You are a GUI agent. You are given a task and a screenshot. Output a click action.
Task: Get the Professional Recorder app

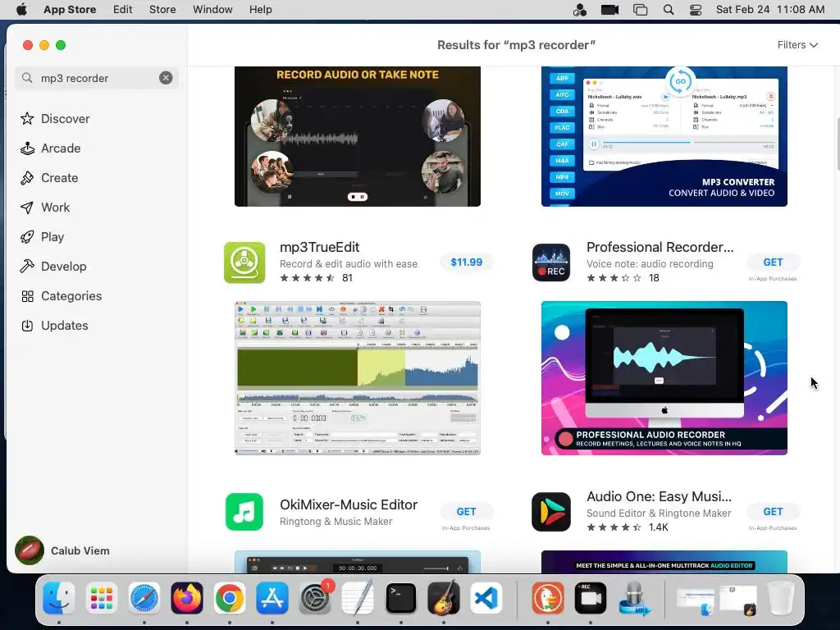[x=773, y=262]
